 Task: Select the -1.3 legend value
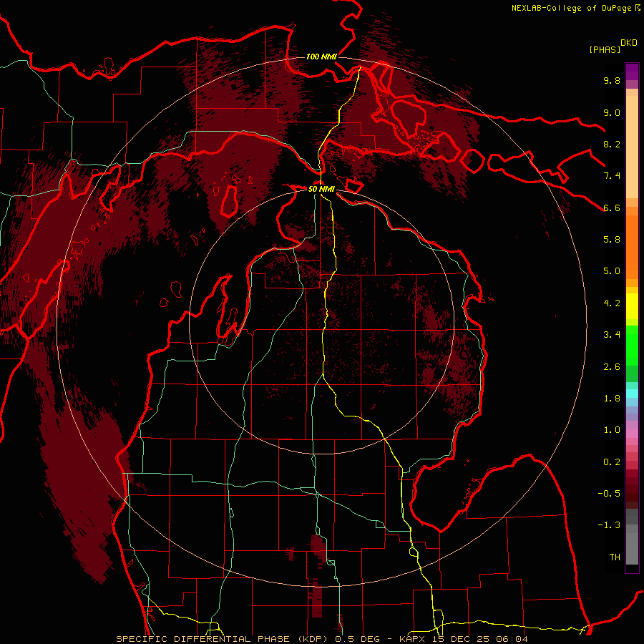pos(609,526)
